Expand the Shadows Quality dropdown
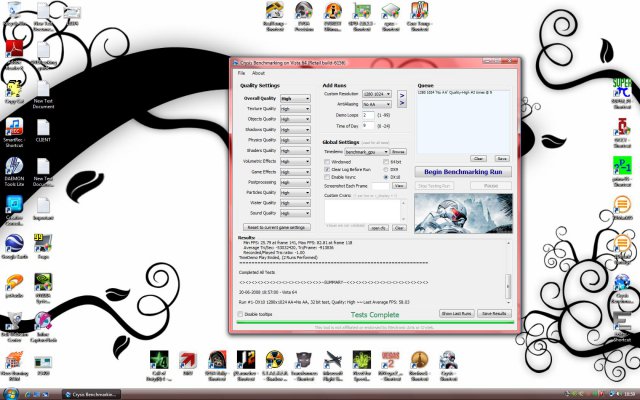 click(x=295, y=130)
